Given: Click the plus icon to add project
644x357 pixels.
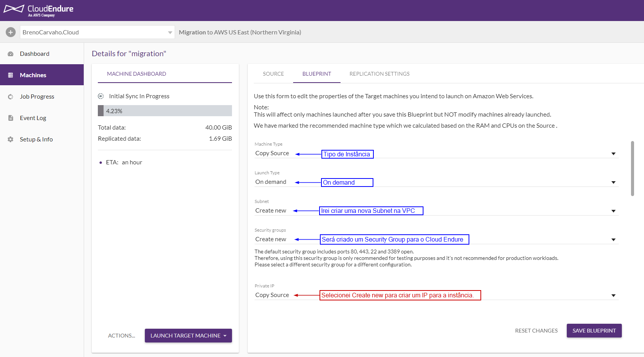Looking at the screenshot, I should pos(10,32).
